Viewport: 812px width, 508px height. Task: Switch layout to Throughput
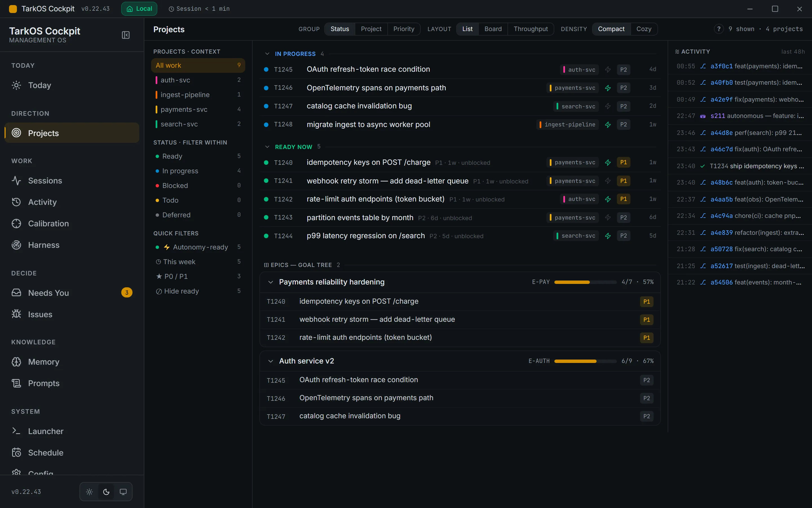(531, 29)
